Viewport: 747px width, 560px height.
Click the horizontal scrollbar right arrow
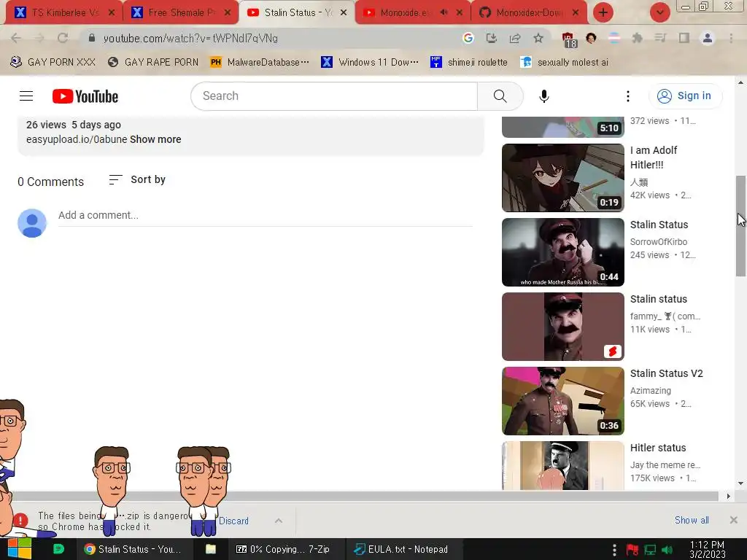[728, 496]
